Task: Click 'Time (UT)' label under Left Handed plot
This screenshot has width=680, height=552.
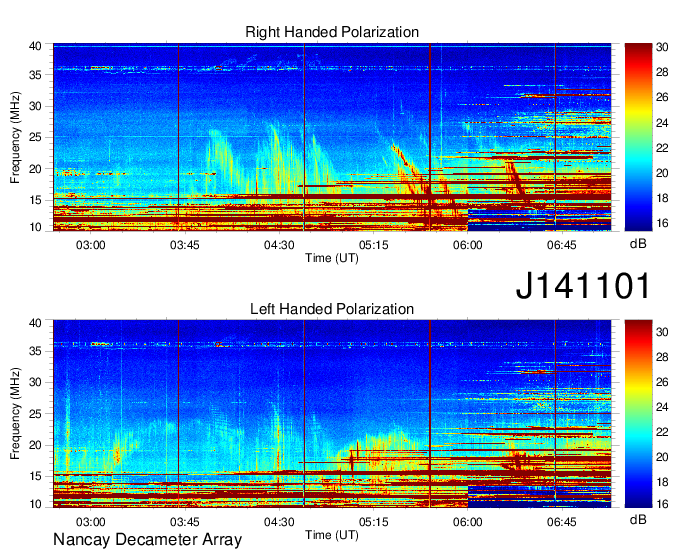Action: (x=332, y=535)
